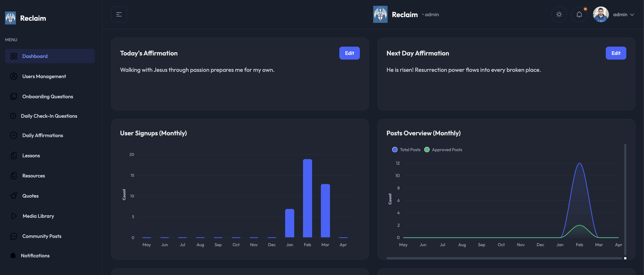Go to Users Management
The image size is (644, 275).
pyautogui.click(x=50, y=76)
